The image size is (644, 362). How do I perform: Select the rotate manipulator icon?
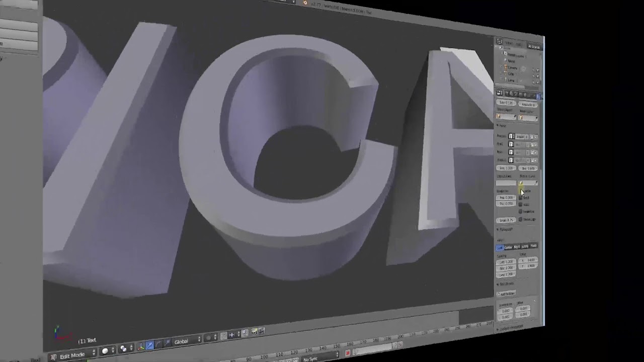coord(158,344)
